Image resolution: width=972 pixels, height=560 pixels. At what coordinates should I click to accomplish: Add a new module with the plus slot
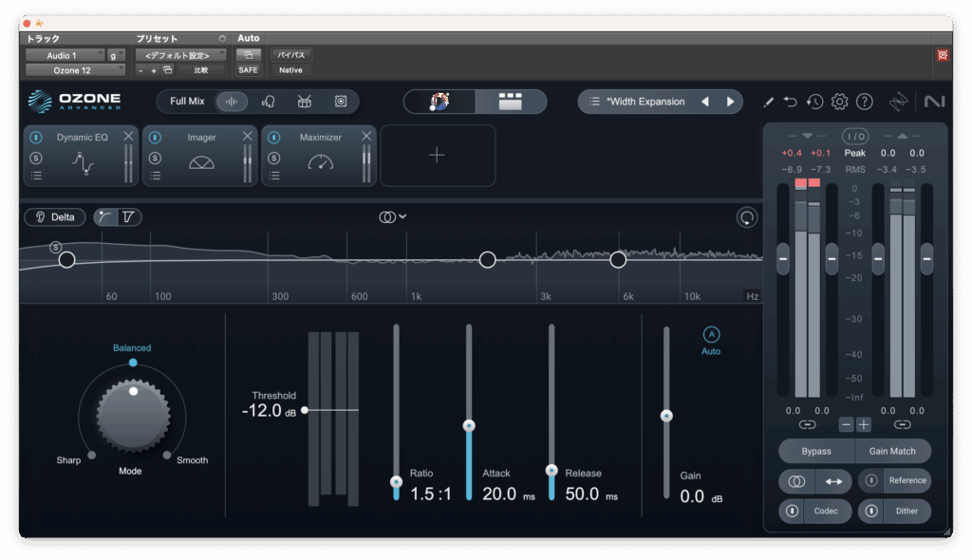coord(437,156)
